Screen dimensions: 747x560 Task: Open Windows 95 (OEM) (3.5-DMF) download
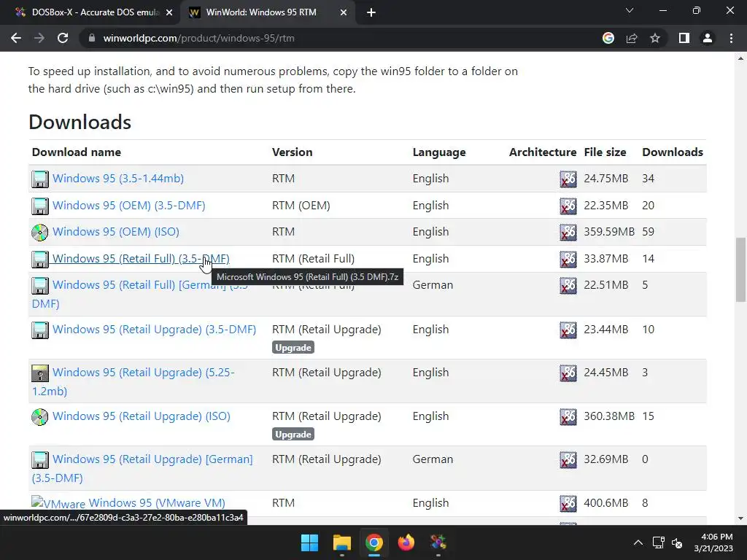pos(128,205)
